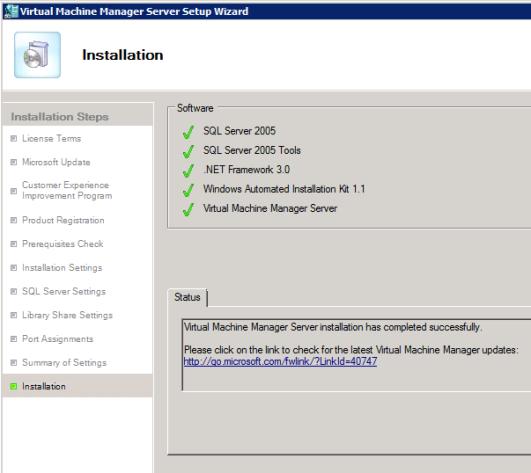Switch to the Status tab

(187, 297)
